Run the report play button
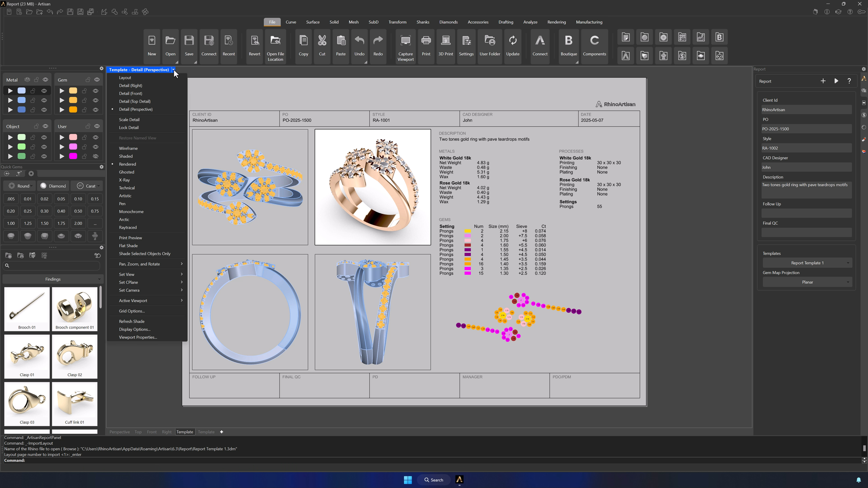This screenshot has width=868, height=488. 836,81
